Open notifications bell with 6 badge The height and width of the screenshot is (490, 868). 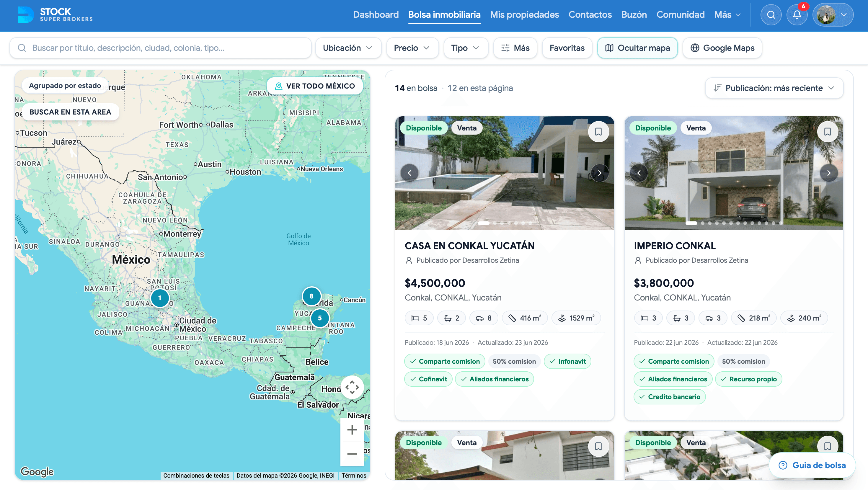(797, 15)
